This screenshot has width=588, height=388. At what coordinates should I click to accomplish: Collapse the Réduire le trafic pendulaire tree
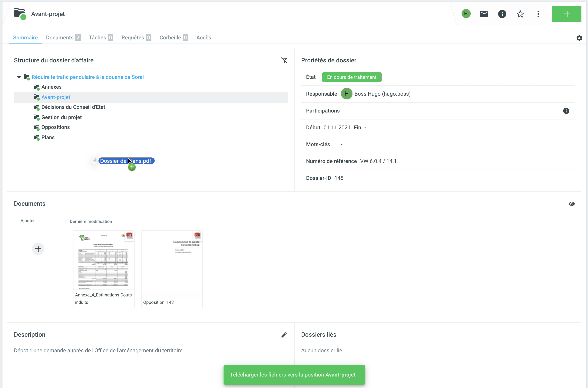(19, 77)
